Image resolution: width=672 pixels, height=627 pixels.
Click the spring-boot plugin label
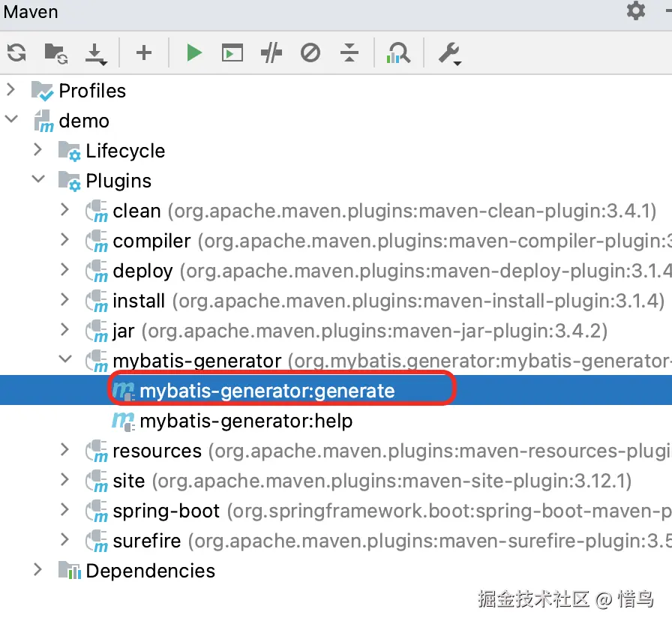pos(166,511)
